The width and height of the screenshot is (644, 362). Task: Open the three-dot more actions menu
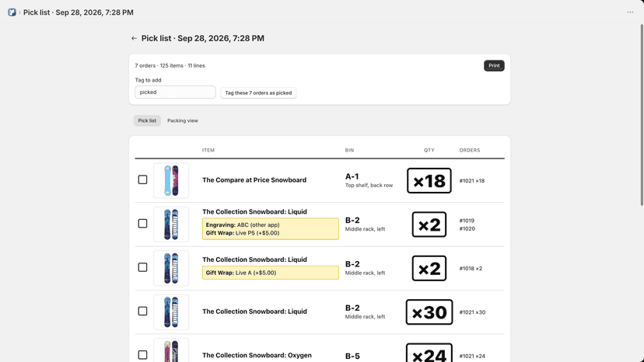[630, 12]
